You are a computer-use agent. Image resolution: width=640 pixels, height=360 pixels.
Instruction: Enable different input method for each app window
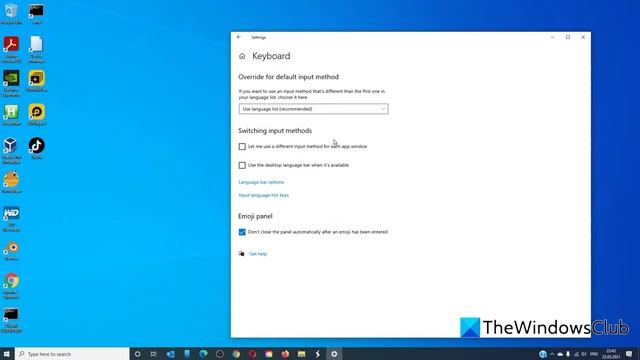point(242,147)
